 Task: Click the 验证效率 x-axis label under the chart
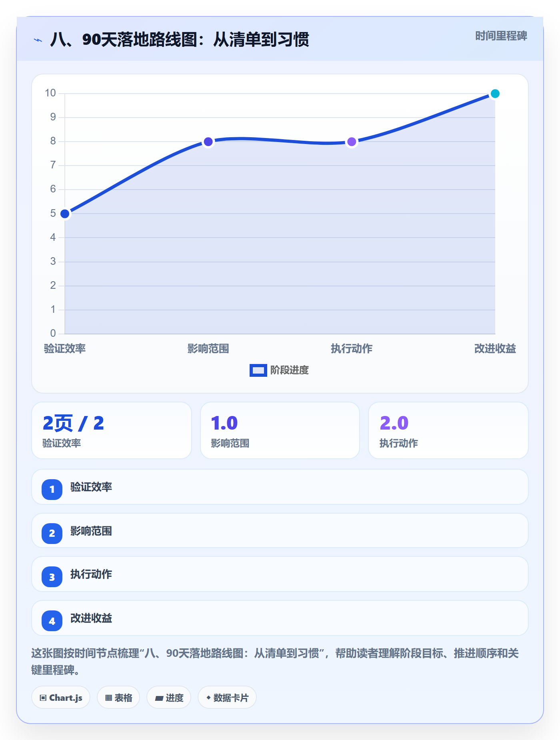[65, 349]
